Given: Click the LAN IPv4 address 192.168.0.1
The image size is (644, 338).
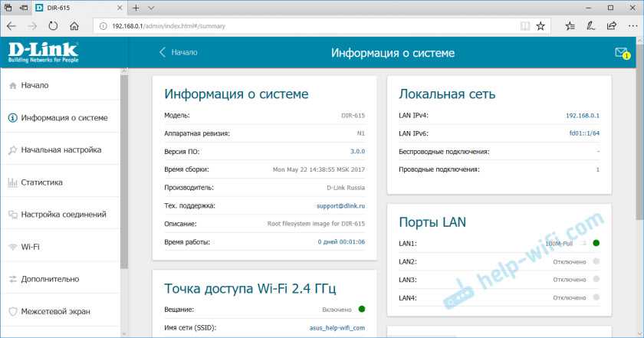Looking at the screenshot, I should 583,116.
